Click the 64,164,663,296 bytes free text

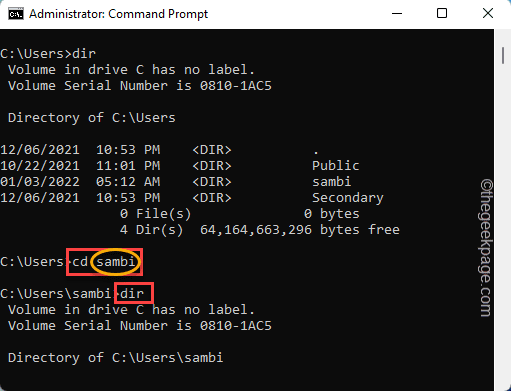pyautogui.click(x=300, y=230)
